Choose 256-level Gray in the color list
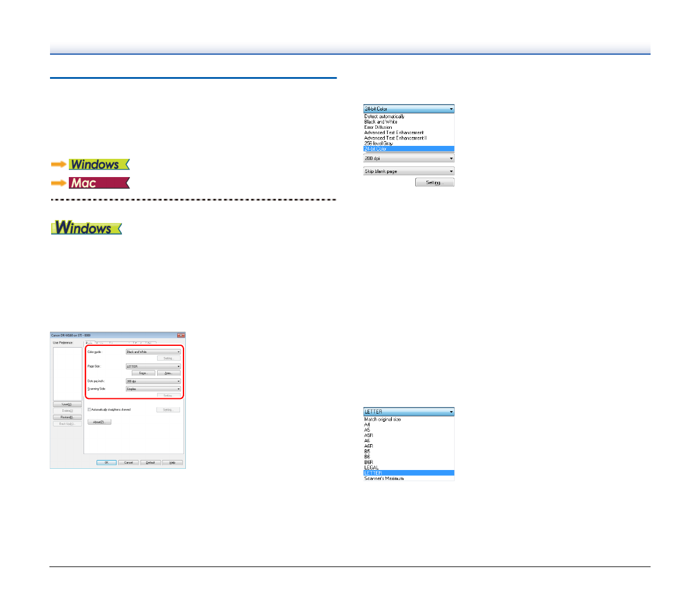Screen dimensions: 700x600 [x=379, y=144]
